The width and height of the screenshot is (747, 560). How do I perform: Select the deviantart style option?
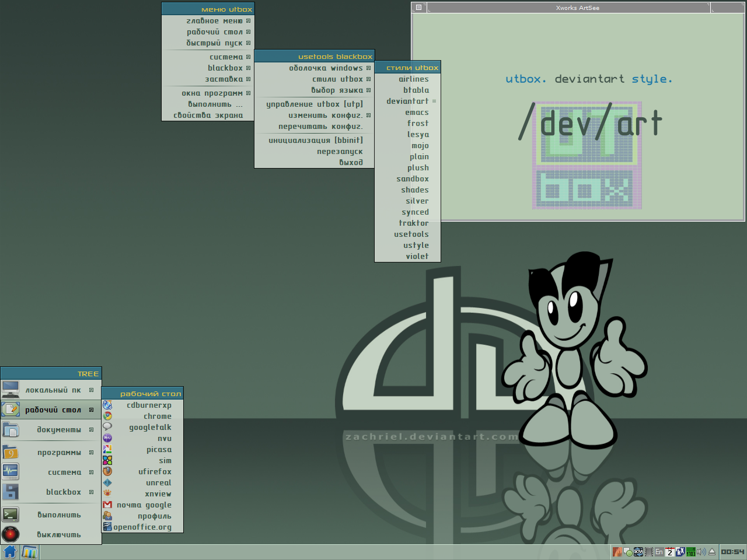point(407,101)
